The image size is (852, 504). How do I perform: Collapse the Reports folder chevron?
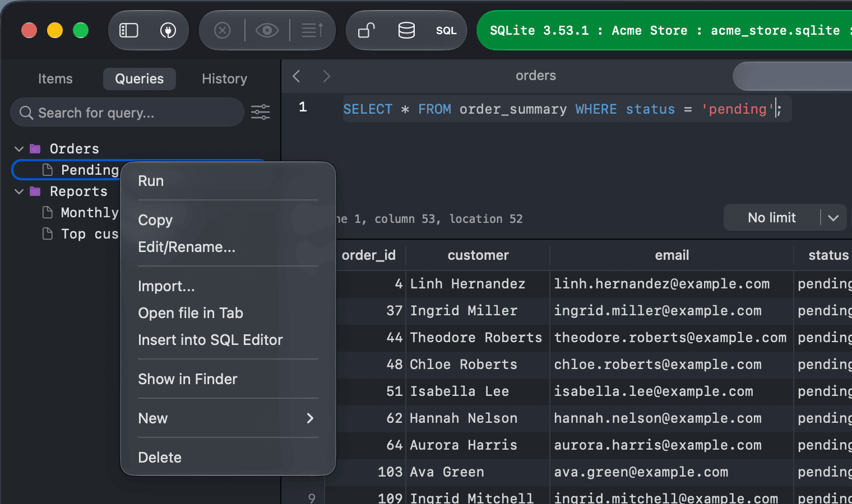click(19, 191)
